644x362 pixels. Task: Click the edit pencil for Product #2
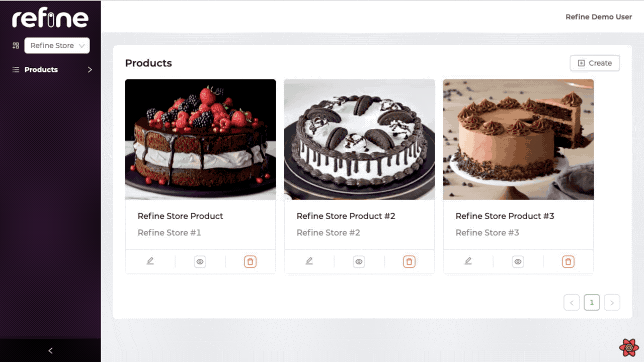309,261
